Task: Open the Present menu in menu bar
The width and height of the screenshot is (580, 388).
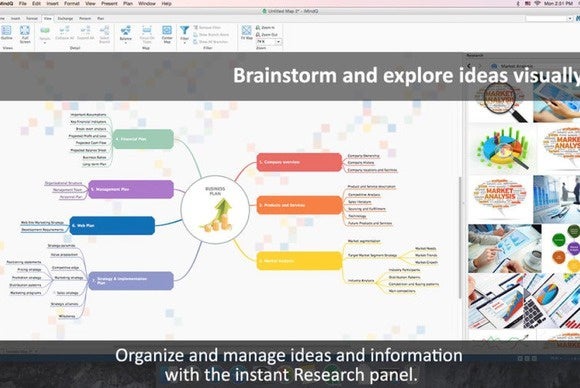Action: [x=109, y=3]
